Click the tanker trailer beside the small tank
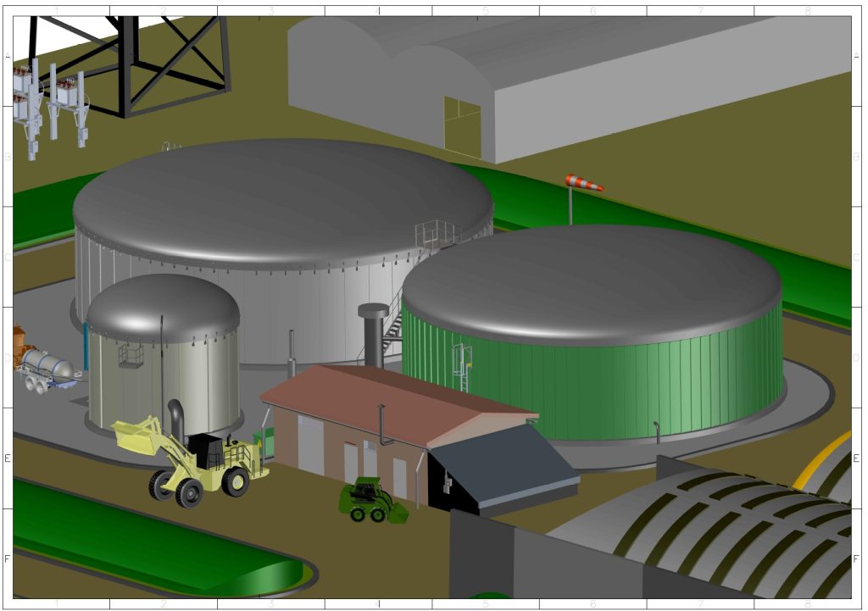Screen dimensions: 868x611 pos(47,369)
